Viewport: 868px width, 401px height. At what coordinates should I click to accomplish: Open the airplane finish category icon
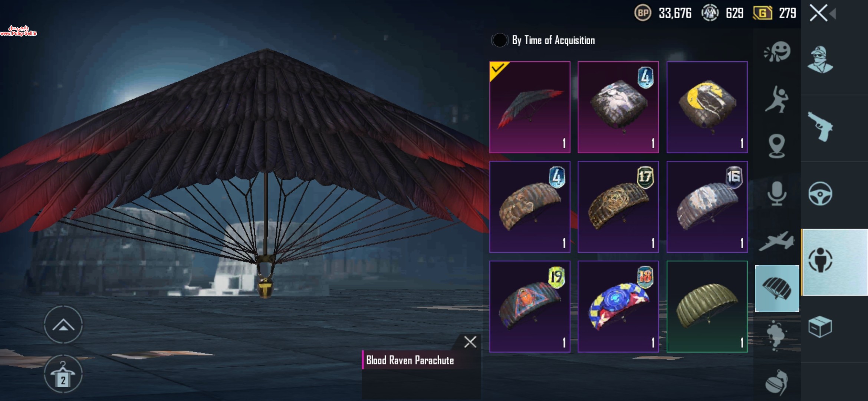[x=777, y=241]
